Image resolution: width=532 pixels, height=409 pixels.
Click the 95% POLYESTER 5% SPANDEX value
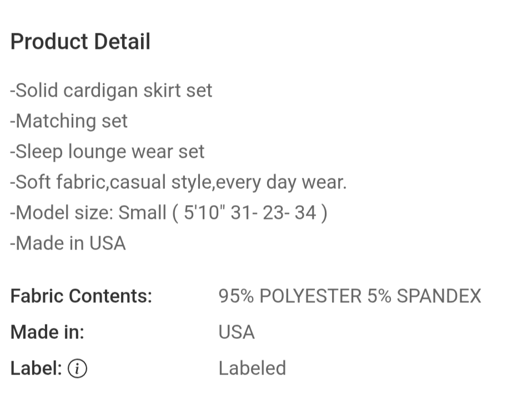[350, 296]
